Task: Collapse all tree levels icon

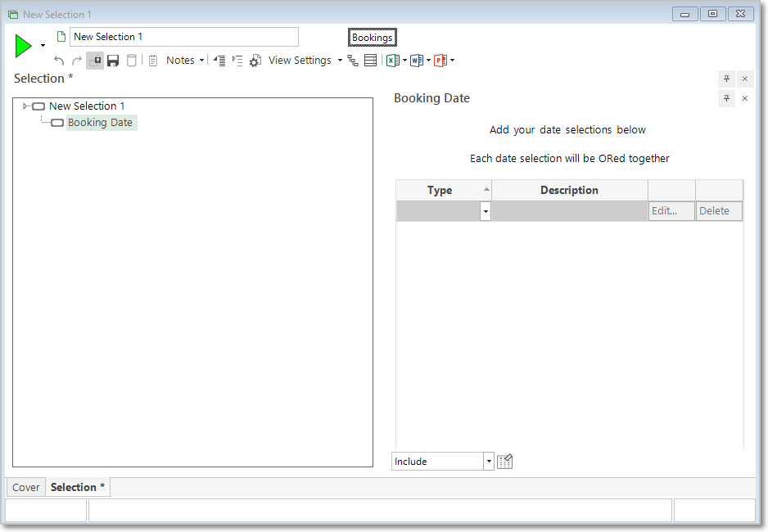Action: coord(219,61)
